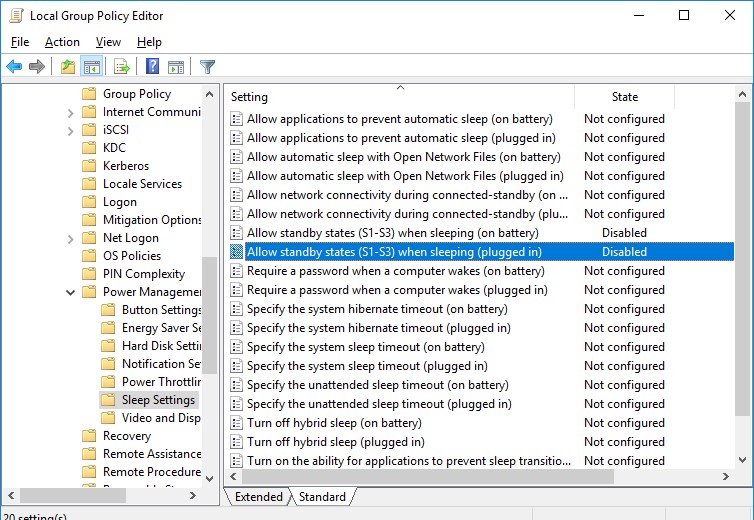The height and width of the screenshot is (520, 754).
Task: Open the View menu
Action: coord(108,42)
